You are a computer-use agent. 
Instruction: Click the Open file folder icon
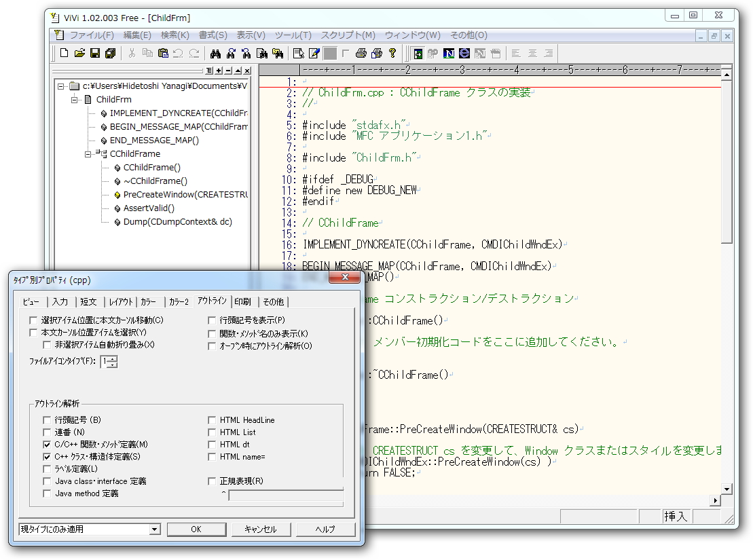(x=79, y=54)
